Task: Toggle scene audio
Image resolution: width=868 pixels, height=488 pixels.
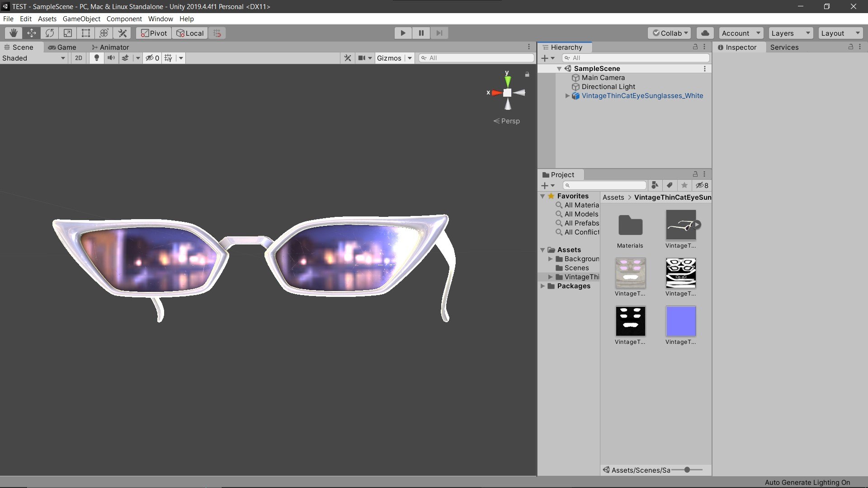Action: [111, 58]
